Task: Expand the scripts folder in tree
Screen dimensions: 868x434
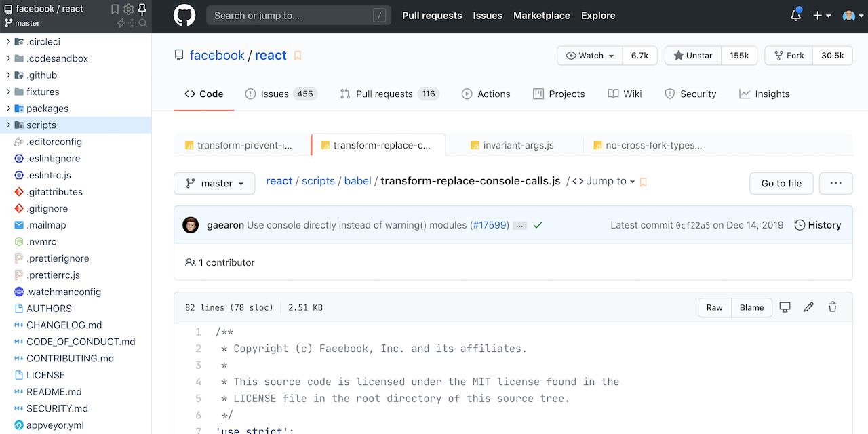Action: point(8,125)
